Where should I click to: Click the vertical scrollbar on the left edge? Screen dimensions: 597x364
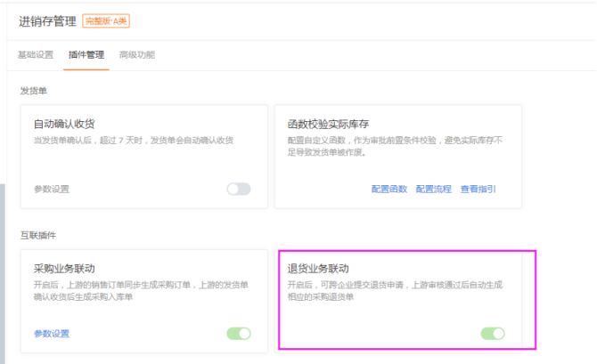3,267
